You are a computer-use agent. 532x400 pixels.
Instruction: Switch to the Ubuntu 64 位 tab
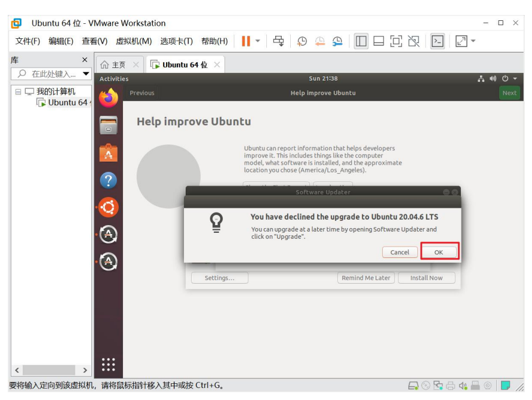tap(180, 65)
